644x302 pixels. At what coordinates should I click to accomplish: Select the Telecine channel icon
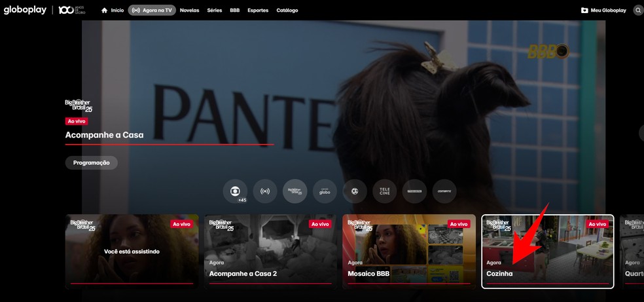click(385, 191)
